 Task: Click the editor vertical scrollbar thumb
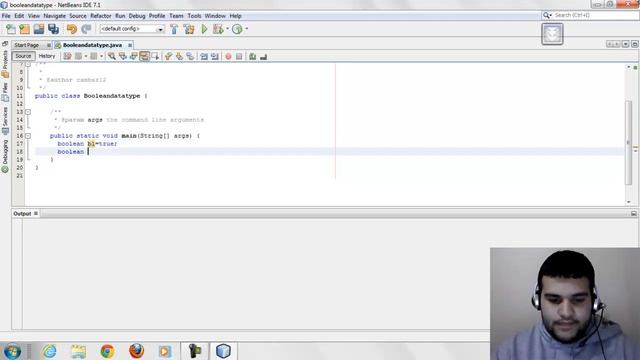tap(629, 142)
